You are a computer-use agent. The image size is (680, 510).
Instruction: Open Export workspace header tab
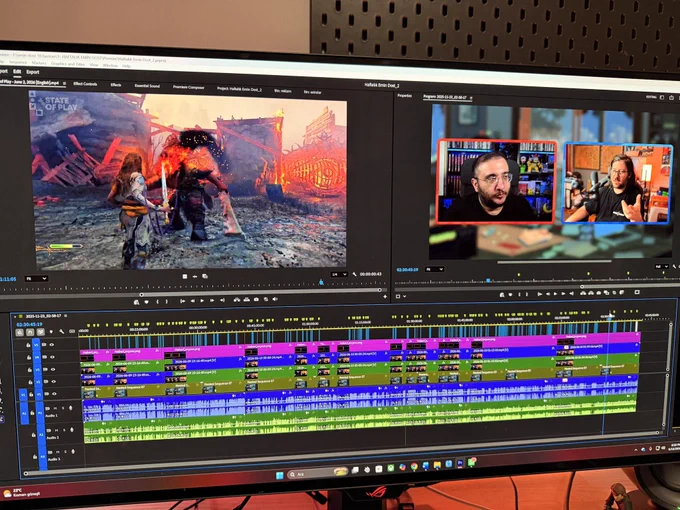(33, 72)
